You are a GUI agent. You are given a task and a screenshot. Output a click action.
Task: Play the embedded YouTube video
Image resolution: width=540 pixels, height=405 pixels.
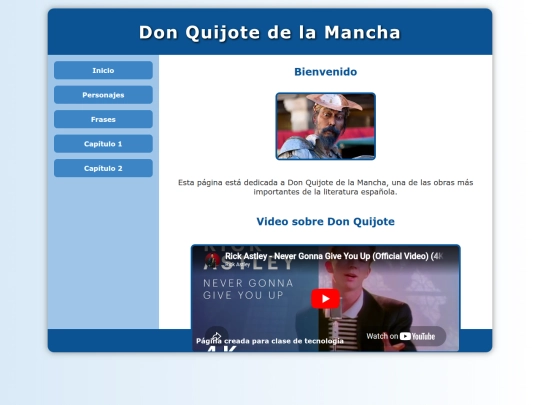click(x=325, y=299)
